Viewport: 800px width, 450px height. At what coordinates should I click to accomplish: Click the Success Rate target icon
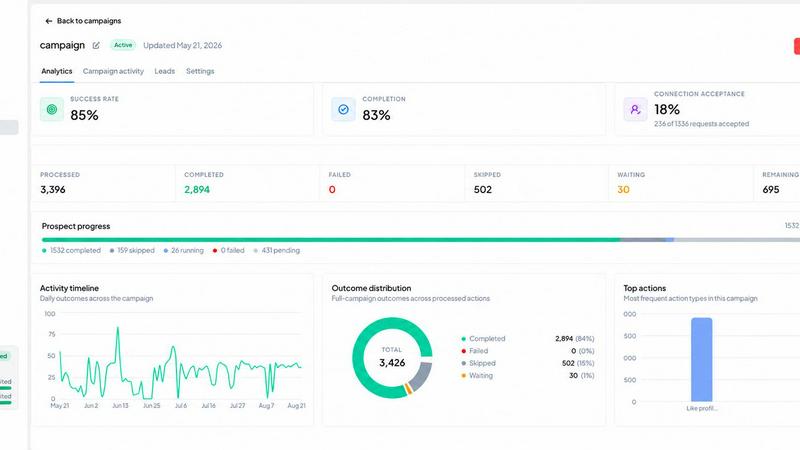coord(52,109)
